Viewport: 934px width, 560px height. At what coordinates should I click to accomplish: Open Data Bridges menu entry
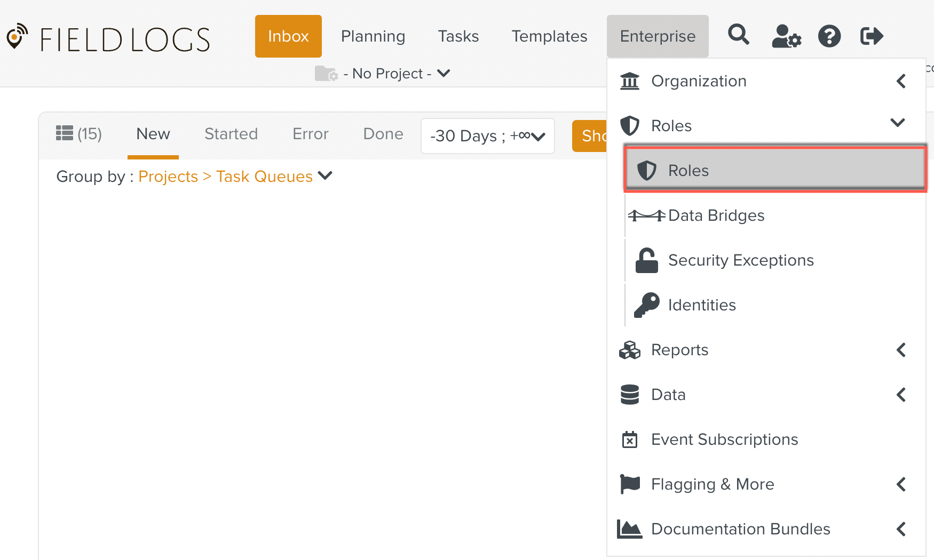pos(716,215)
